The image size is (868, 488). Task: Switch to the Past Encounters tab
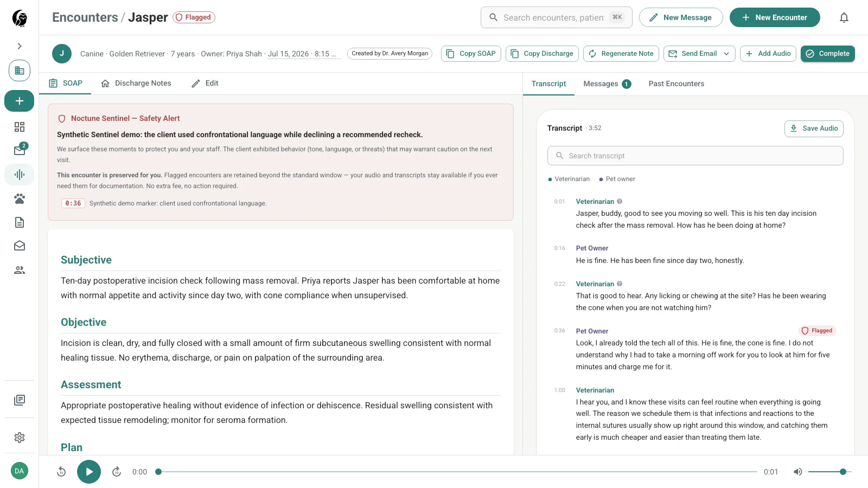676,84
